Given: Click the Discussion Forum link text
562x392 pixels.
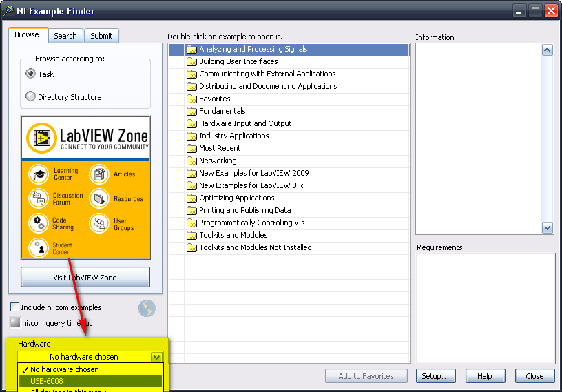Looking at the screenshot, I should point(67,198).
